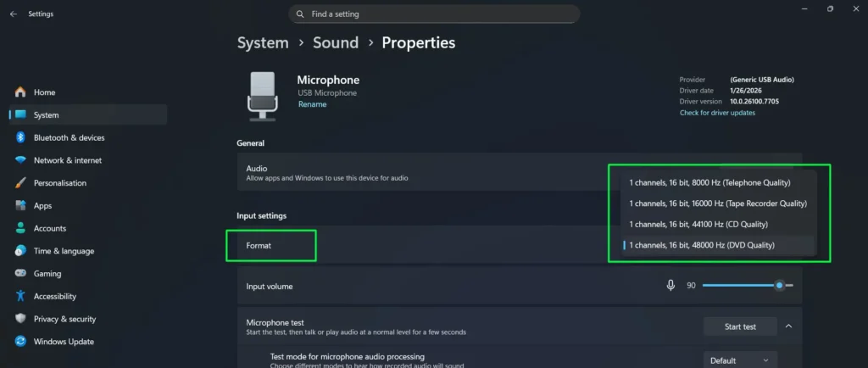
Task: Click the Time & language globe icon
Action: [x=20, y=251]
